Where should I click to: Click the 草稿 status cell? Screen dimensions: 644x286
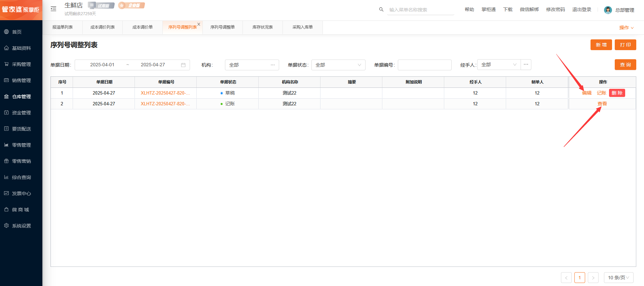pos(228,93)
